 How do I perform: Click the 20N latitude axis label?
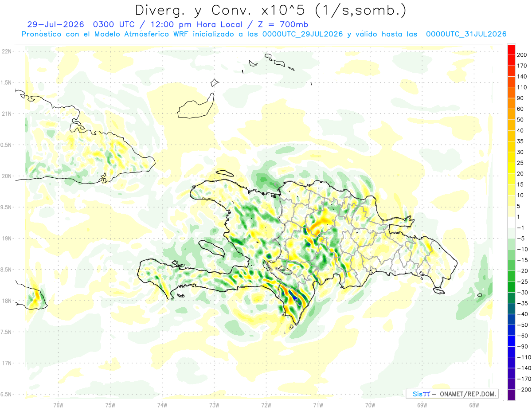(7, 176)
